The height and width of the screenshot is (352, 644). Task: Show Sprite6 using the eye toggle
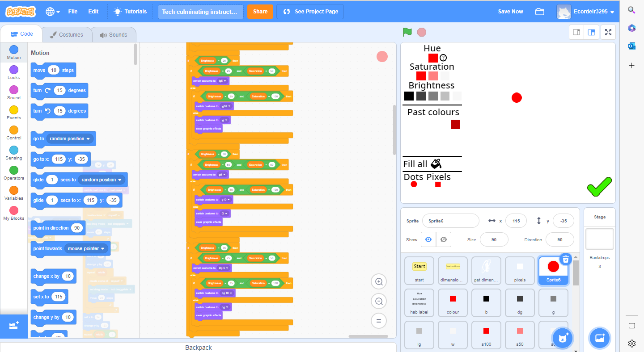click(x=428, y=239)
